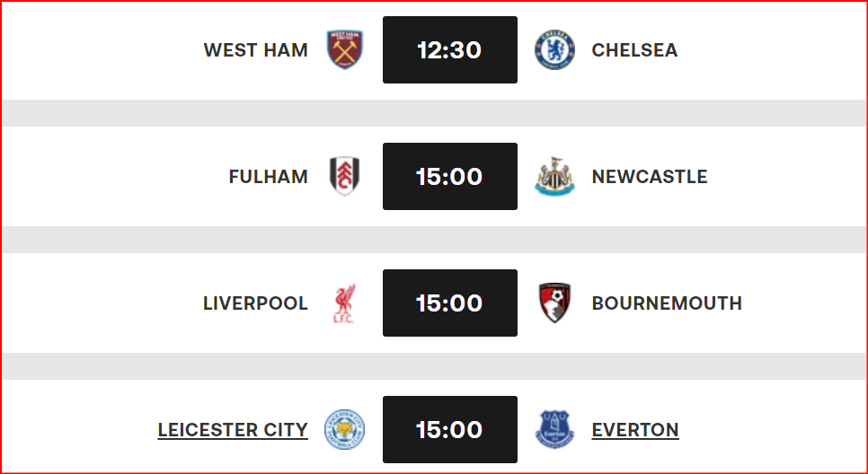Click the Chelsea club crest
This screenshot has width=868, height=474.
(554, 50)
